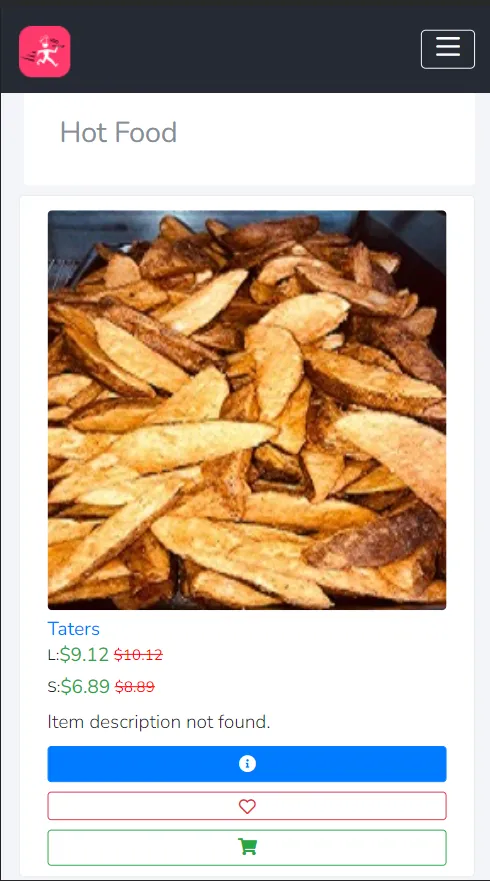
Task: Click the Hot Food category heading
Action: pos(119,133)
